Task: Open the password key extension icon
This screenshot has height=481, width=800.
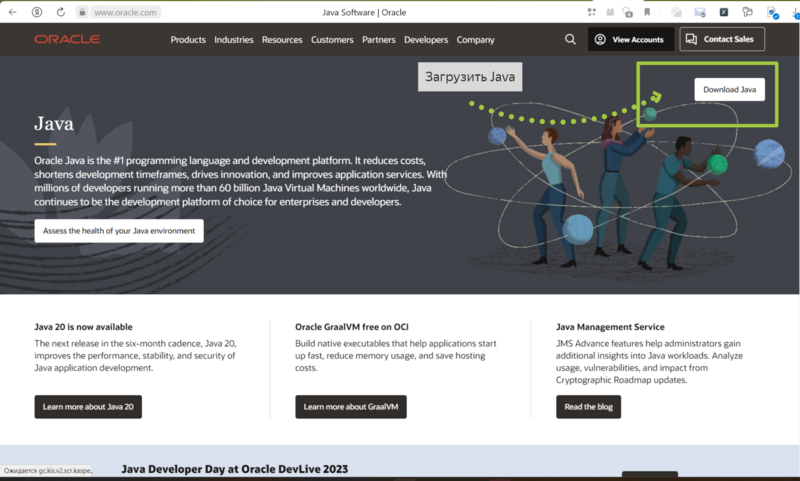Action: 747,12
